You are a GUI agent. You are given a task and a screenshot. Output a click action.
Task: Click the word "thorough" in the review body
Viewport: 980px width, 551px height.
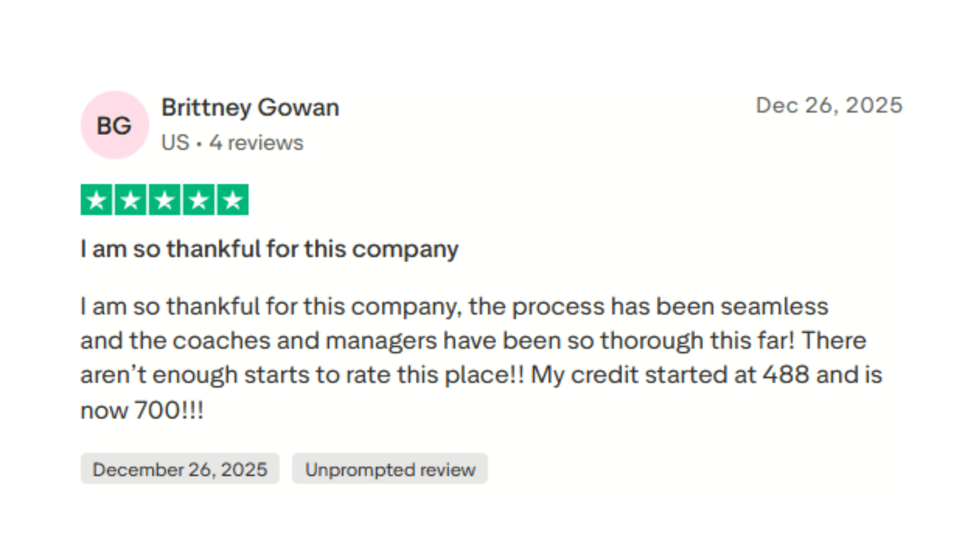pos(652,341)
